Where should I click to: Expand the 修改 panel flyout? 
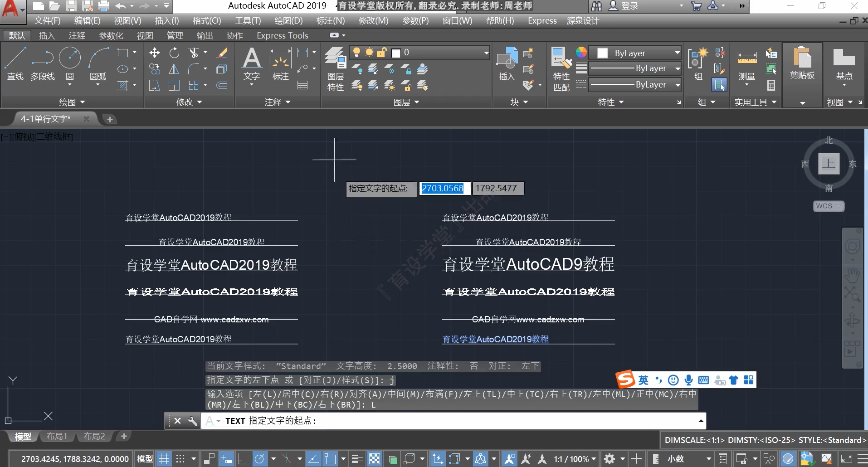tap(189, 102)
